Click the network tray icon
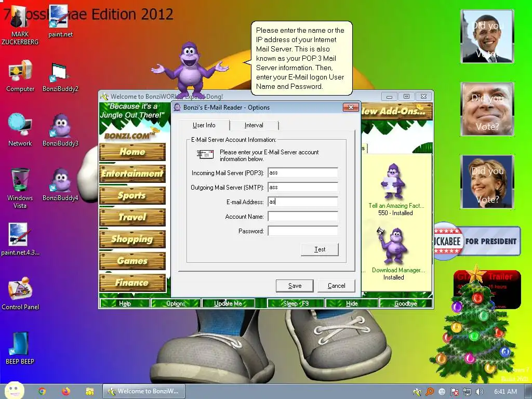The height and width of the screenshot is (399, 532). pyautogui.click(x=467, y=392)
